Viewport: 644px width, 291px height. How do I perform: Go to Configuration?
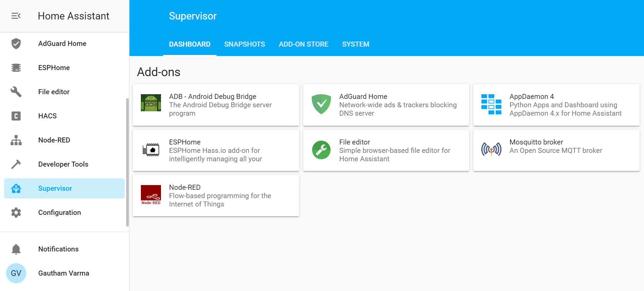pos(64,213)
